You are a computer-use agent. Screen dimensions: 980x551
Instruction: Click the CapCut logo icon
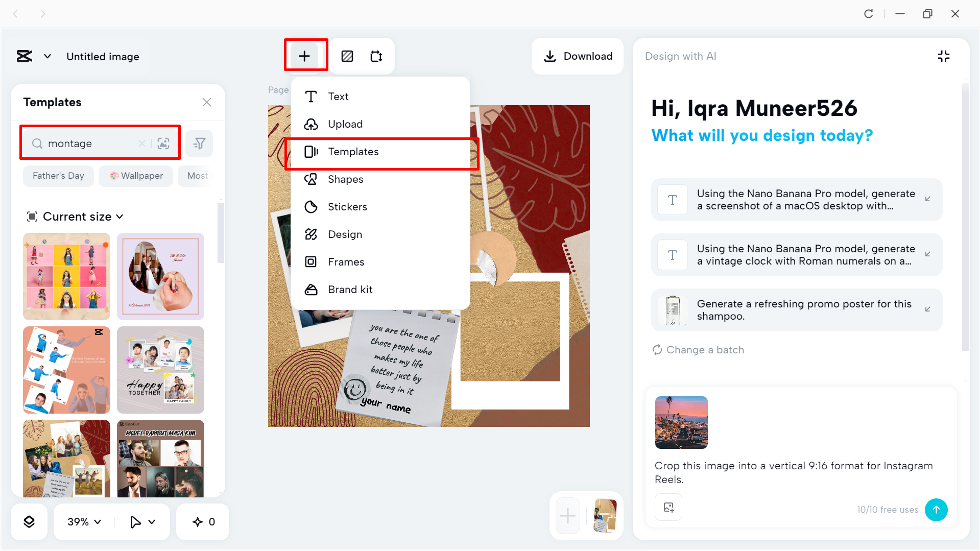coord(25,56)
